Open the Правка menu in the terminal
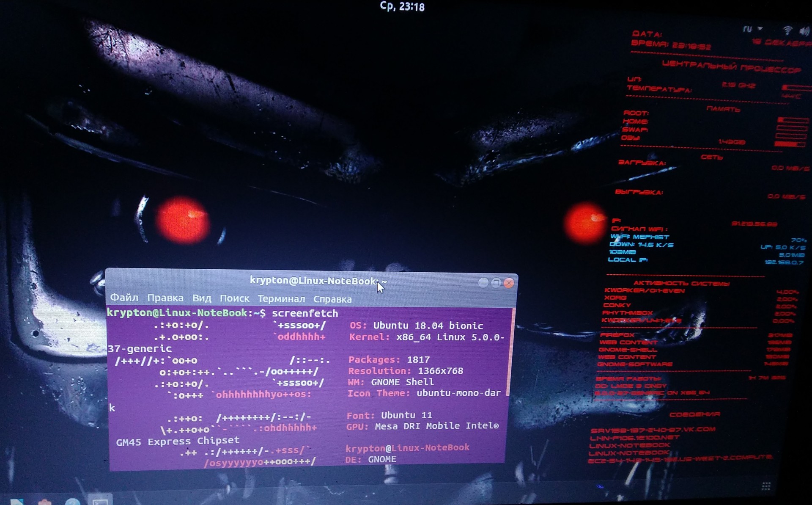This screenshot has height=505, width=812. [x=165, y=298]
